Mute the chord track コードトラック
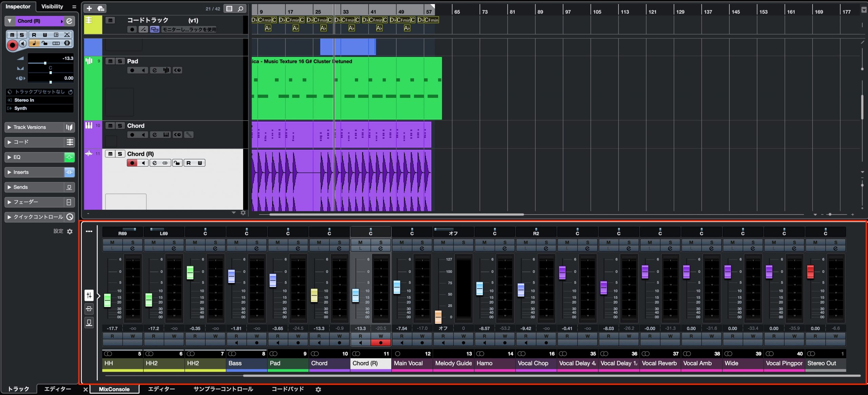The image size is (868, 395). (x=110, y=20)
